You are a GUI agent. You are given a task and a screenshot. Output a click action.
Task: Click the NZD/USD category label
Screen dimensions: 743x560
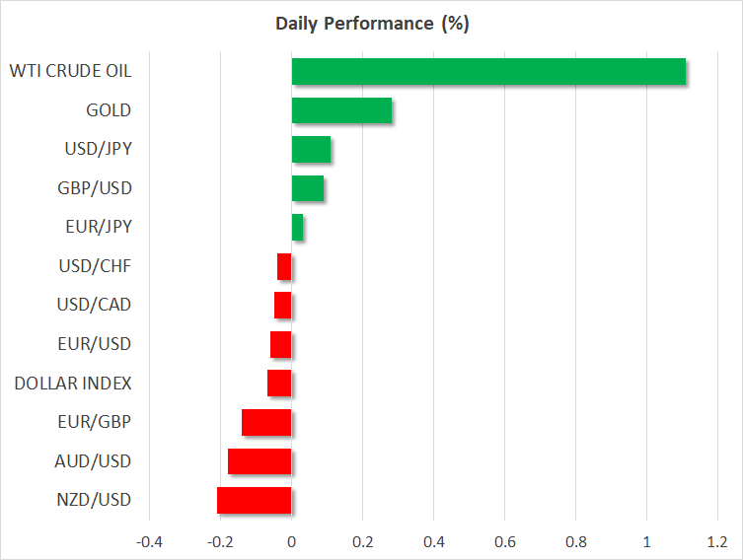point(93,500)
